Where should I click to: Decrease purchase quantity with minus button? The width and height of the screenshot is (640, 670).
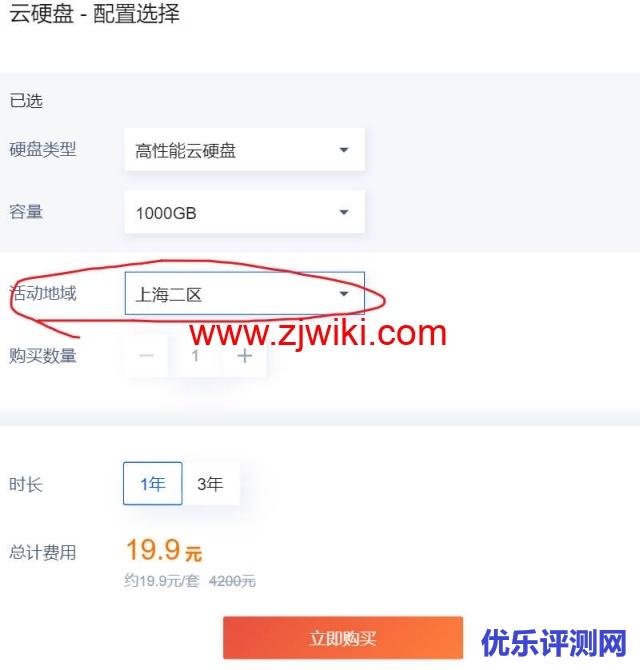(147, 356)
